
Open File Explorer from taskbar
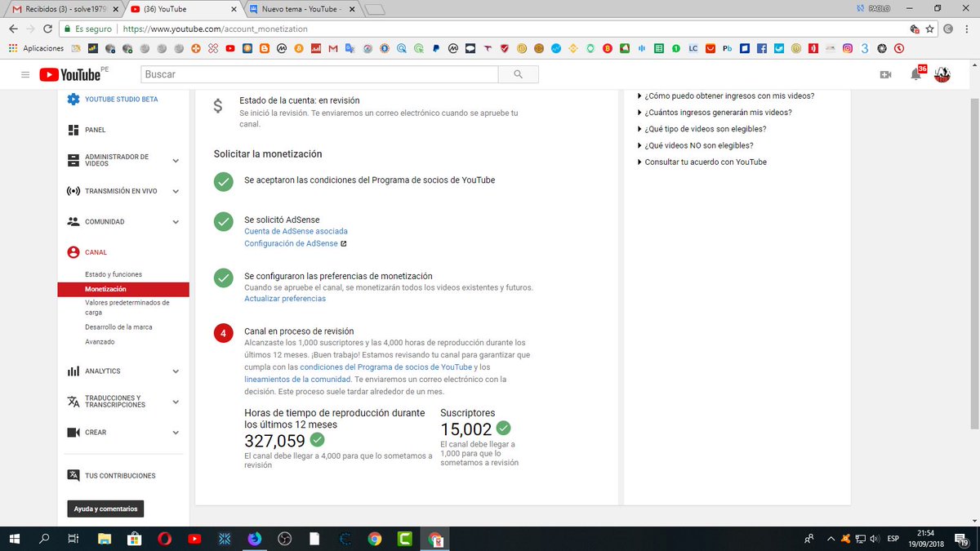point(104,538)
